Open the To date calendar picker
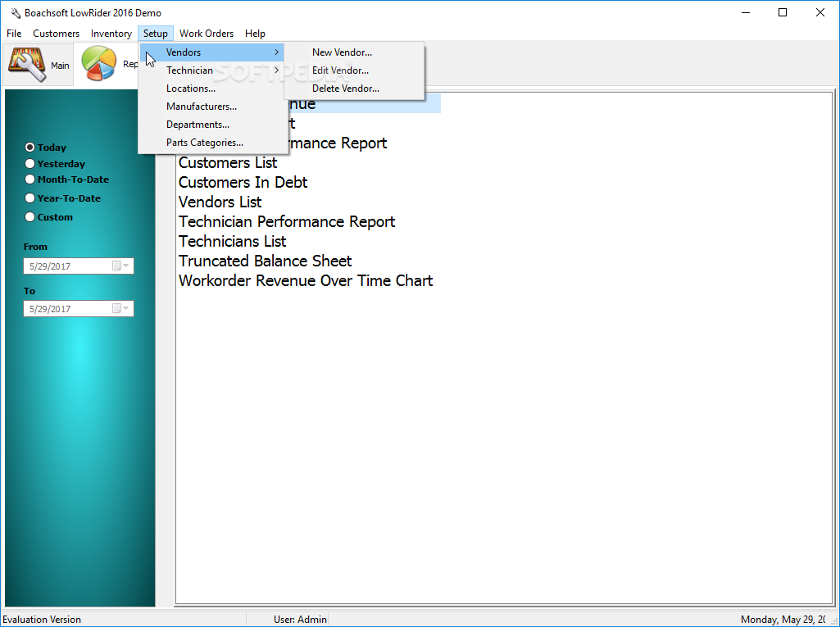This screenshot has width=840, height=627. pyautogui.click(x=120, y=308)
